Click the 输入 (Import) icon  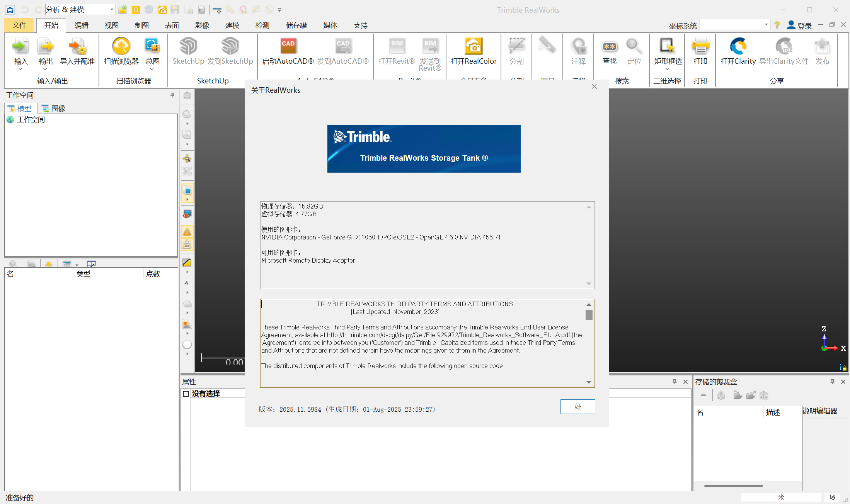pos(20,47)
